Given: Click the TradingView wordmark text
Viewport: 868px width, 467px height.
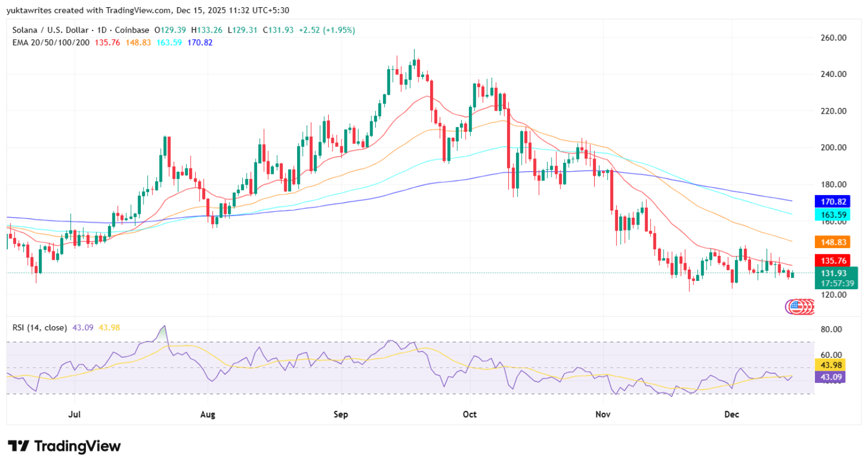Looking at the screenshot, I should pos(77,446).
